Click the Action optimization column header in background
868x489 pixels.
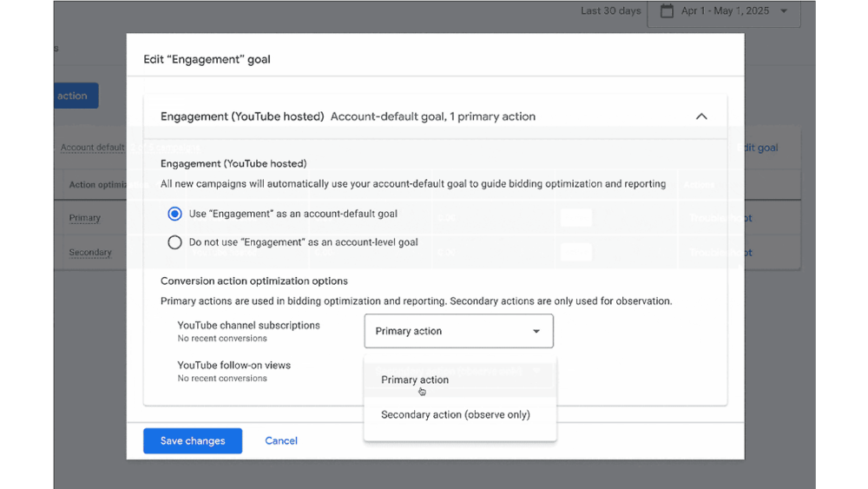tap(98, 184)
